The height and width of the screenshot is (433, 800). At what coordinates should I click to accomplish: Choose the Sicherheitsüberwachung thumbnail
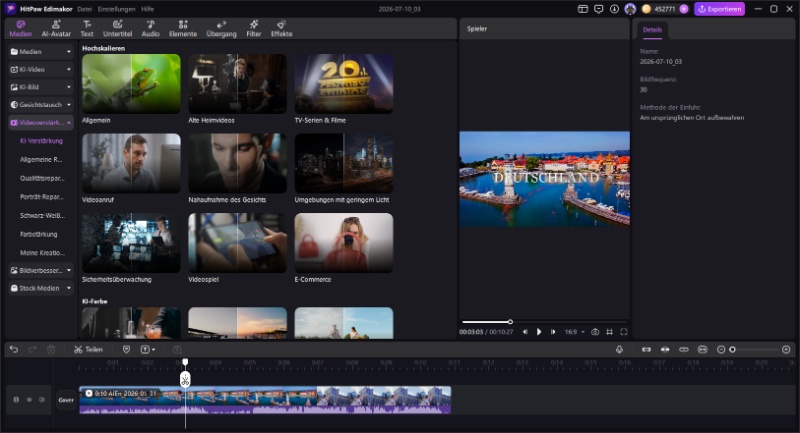pyautogui.click(x=131, y=243)
